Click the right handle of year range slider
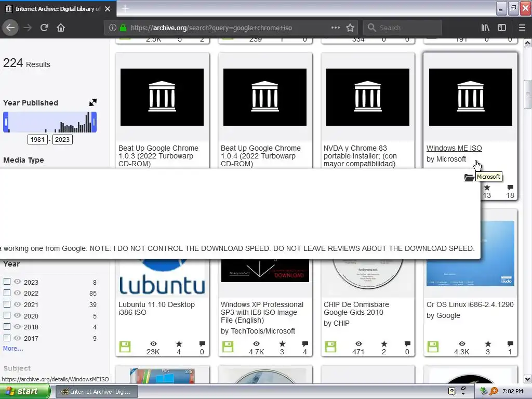Screen dimensions: 532x399 tap(95, 122)
